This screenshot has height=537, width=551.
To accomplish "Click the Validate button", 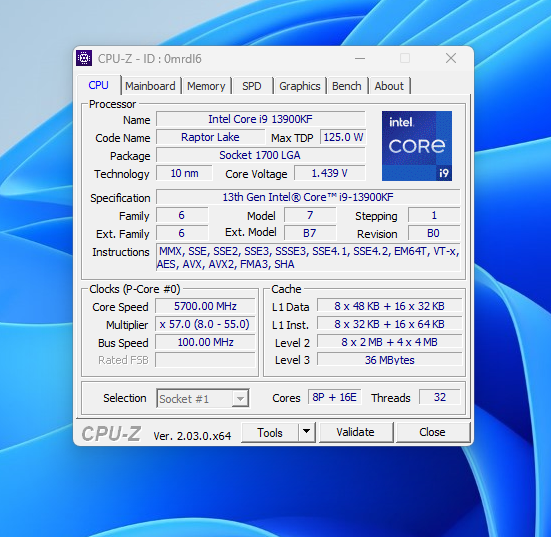I will pos(355,433).
